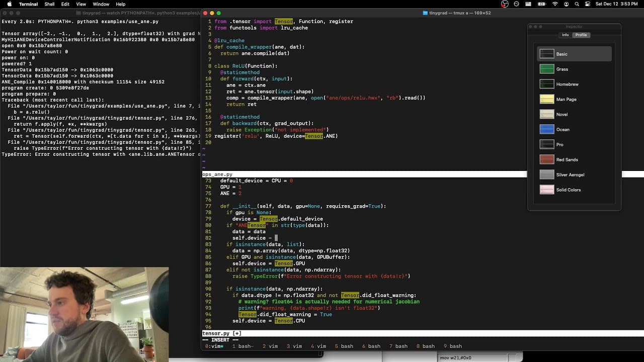Switch to tmux window 8:bash

click(x=426, y=346)
